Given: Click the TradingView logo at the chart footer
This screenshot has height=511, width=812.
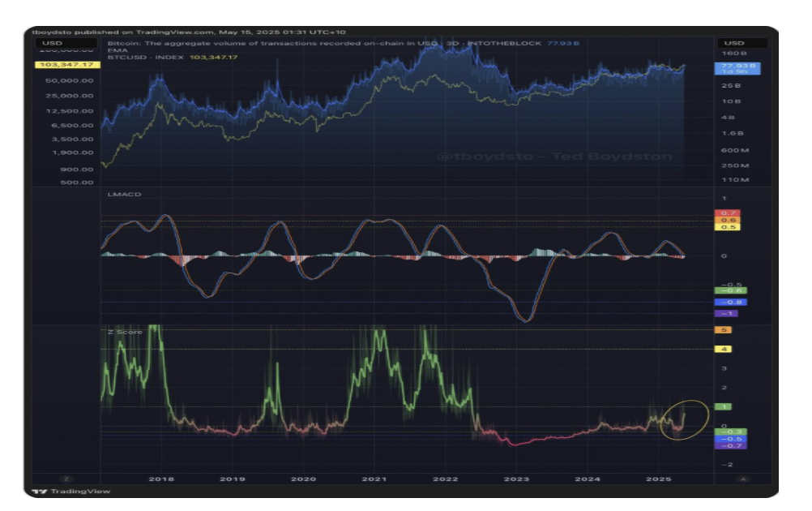Looking at the screenshot, I should coord(71,492).
